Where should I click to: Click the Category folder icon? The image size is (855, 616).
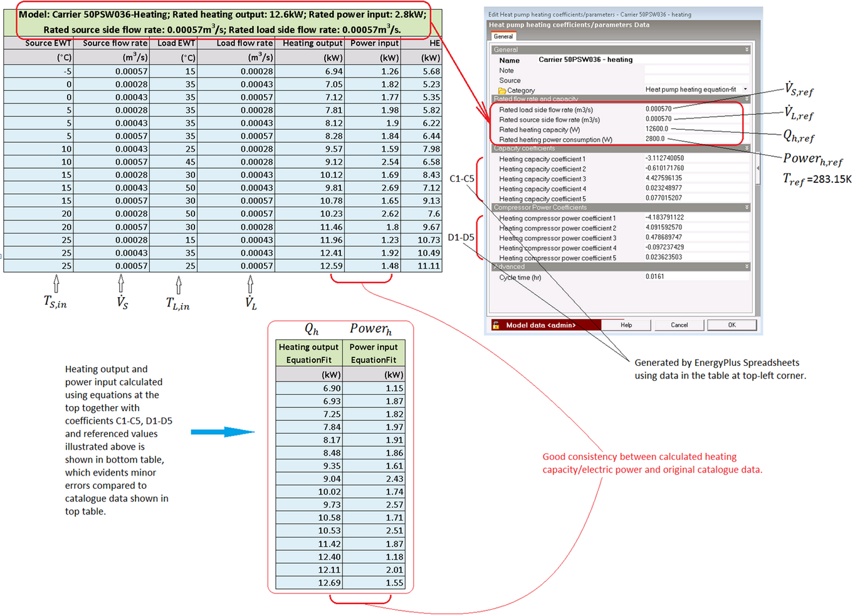tap(502, 91)
